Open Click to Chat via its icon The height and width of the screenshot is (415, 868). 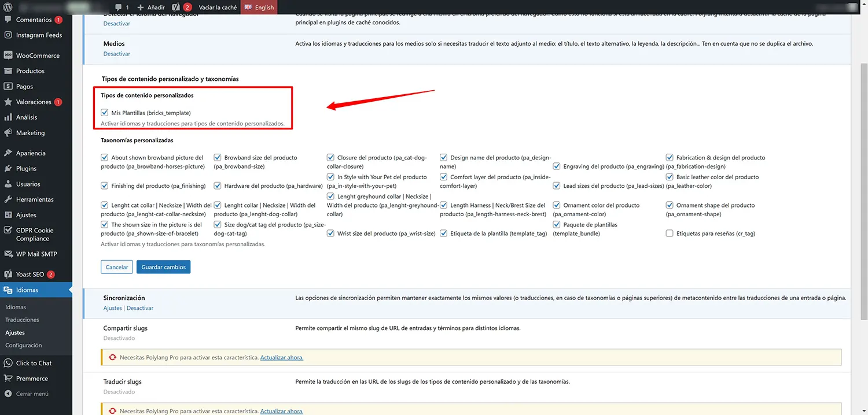pyautogui.click(x=8, y=363)
